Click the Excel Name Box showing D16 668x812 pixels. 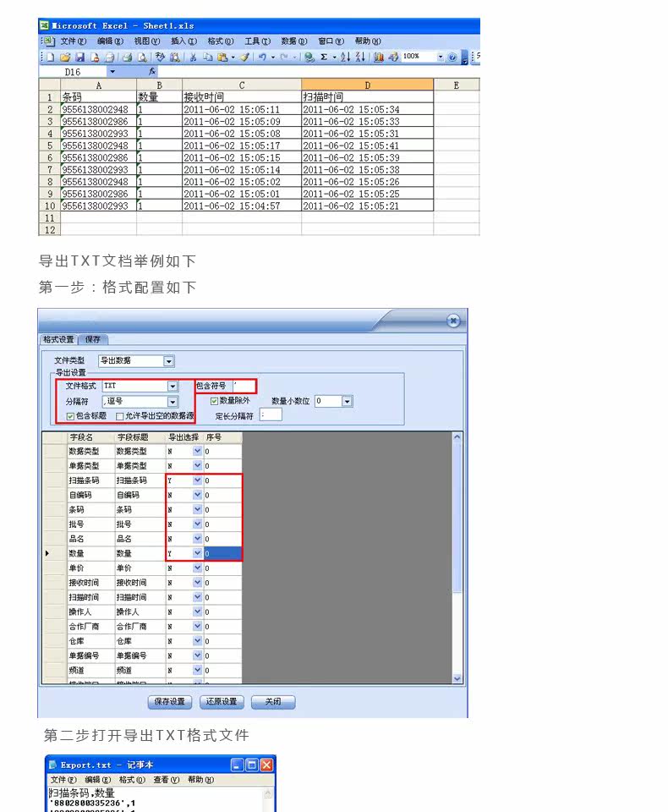point(73,72)
